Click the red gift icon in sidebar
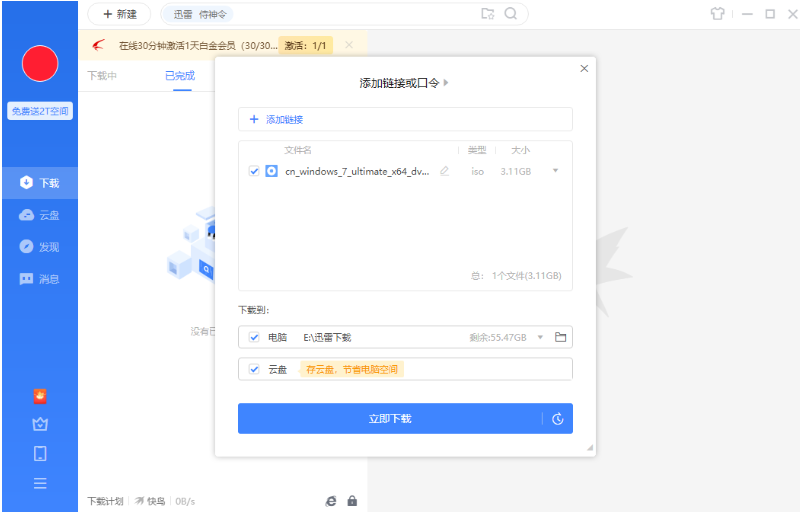800x512 pixels. (x=40, y=396)
